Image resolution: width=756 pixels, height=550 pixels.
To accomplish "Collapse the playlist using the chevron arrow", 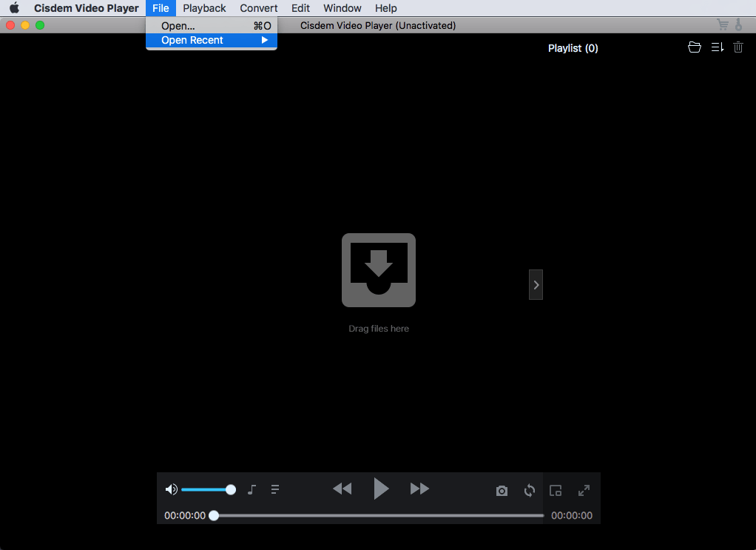I will tap(536, 284).
